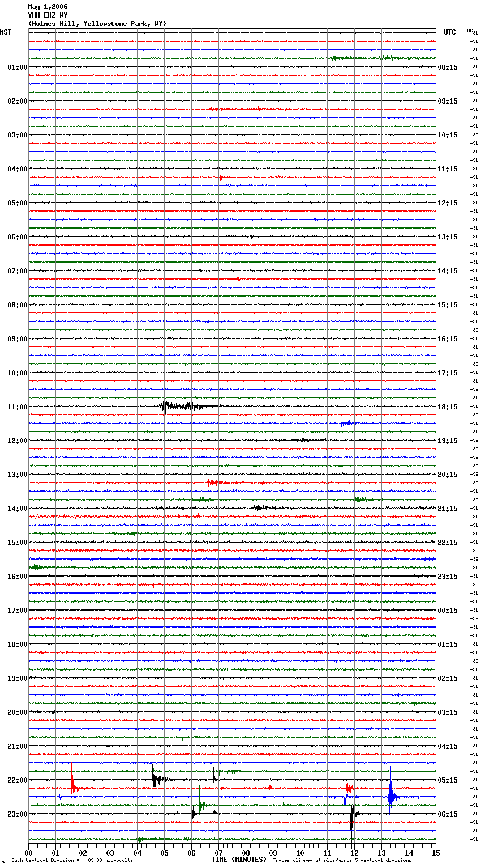Select the 14:00 MST time label
481x868 pixels.
click(17, 508)
